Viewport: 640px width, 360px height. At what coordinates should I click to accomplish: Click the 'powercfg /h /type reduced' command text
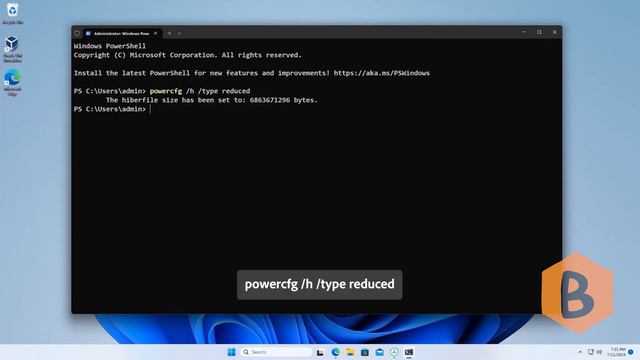200,91
